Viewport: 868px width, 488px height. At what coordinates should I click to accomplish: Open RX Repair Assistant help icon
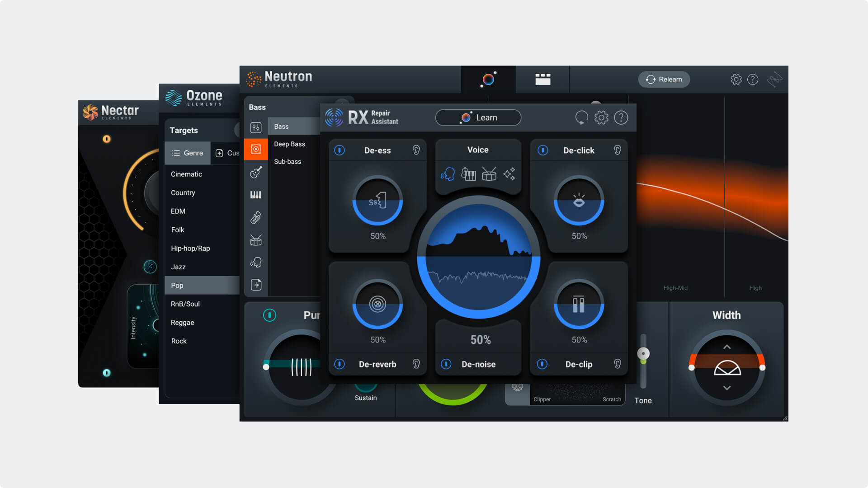(621, 117)
